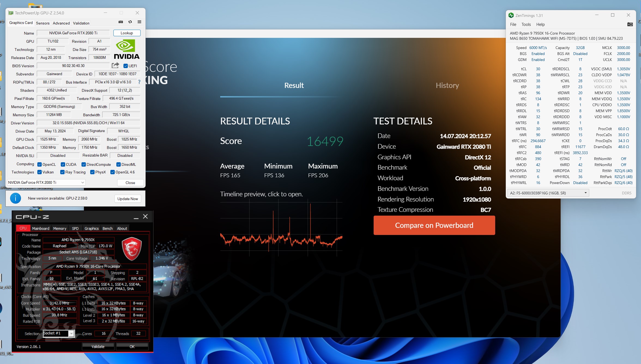Click the GPU-Z screenshot camera icon
The image size is (641, 364).
coord(121,22)
